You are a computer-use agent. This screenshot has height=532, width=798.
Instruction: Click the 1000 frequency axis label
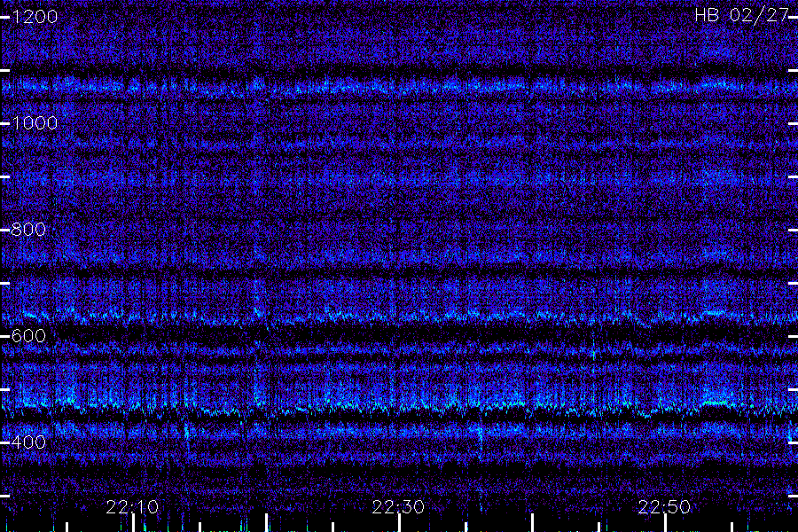tap(35, 123)
